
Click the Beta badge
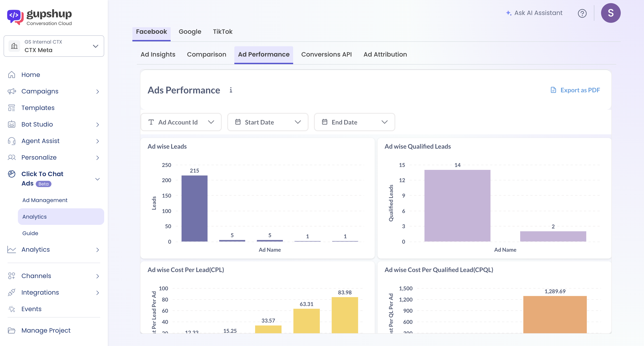[44, 184]
